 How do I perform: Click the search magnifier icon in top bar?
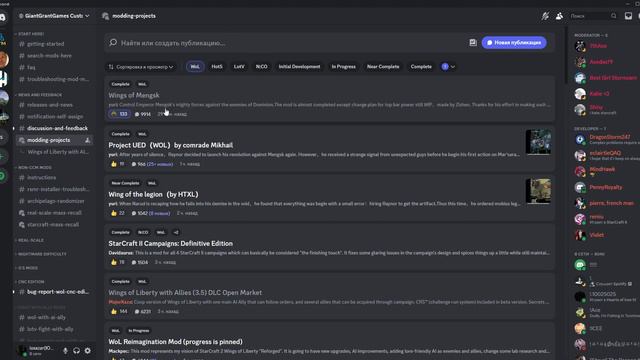(613, 16)
